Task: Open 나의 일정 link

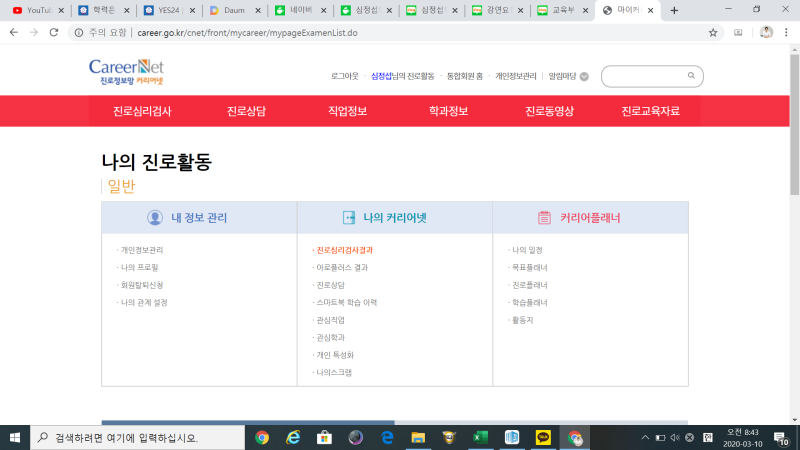Action: click(x=527, y=250)
